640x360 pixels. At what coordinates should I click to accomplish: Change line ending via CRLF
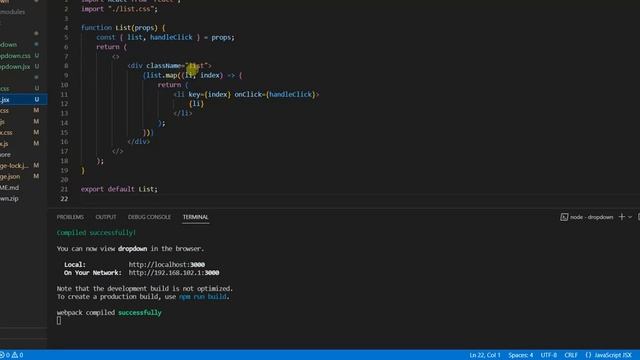click(x=571, y=355)
